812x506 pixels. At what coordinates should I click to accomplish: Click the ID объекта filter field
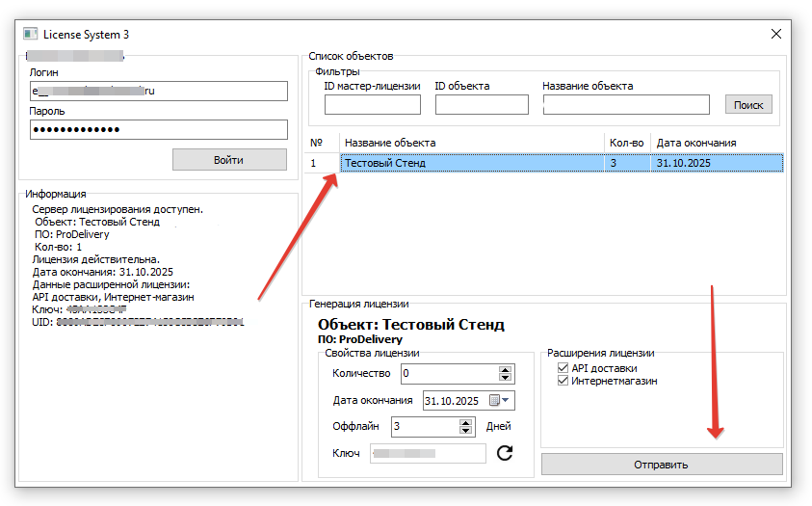pyautogui.click(x=482, y=105)
